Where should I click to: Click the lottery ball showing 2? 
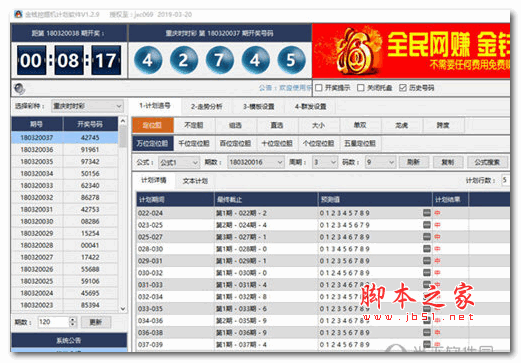[x=184, y=60]
